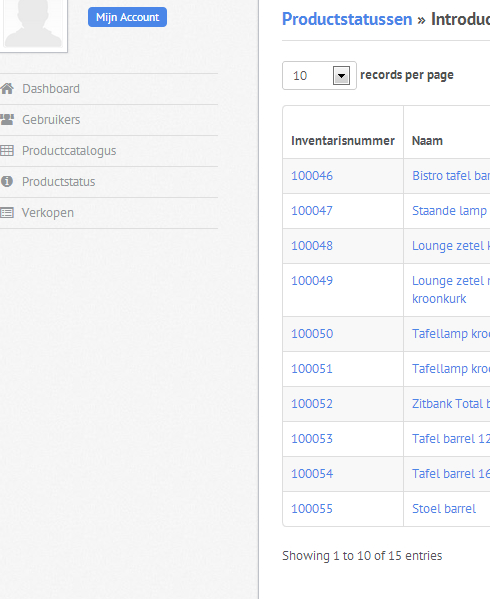
Task: Open inventory number 100055
Action: 312,509
